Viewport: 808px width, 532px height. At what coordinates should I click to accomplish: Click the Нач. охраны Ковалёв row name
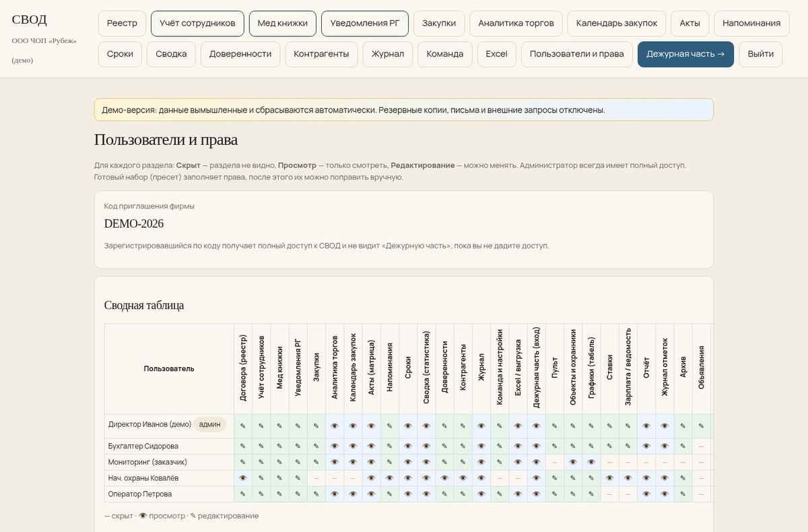[x=145, y=478]
